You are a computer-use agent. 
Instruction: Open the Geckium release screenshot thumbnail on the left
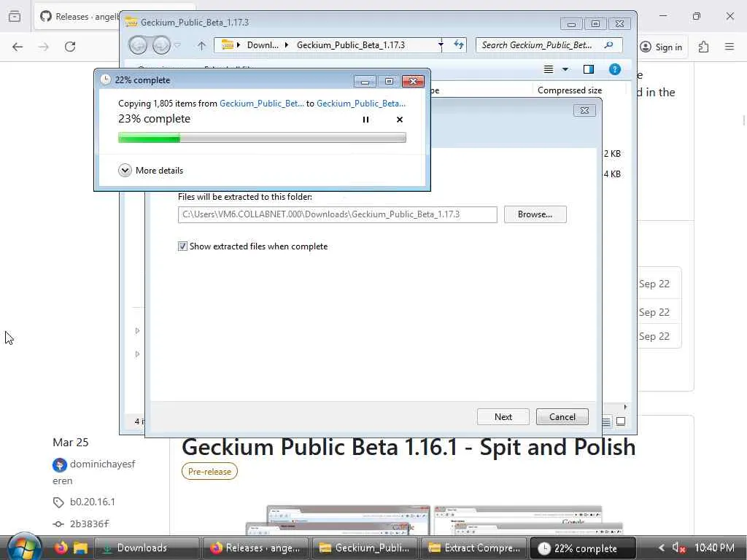pyautogui.click(x=338, y=520)
